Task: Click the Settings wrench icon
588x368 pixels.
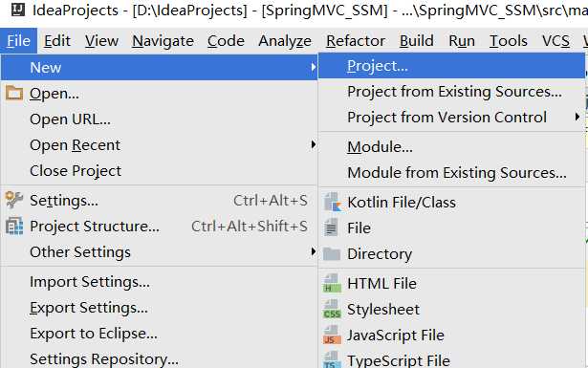Action: click(14, 200)
